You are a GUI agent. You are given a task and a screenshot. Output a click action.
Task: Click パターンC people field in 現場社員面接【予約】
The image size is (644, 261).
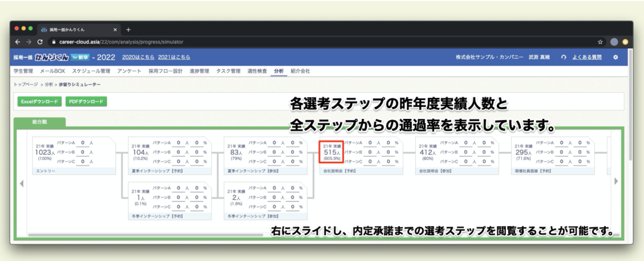click(562, 161)
